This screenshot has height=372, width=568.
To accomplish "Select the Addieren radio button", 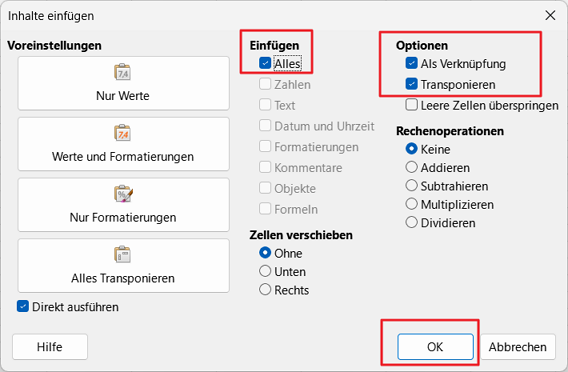I will [x=412, y=167].
